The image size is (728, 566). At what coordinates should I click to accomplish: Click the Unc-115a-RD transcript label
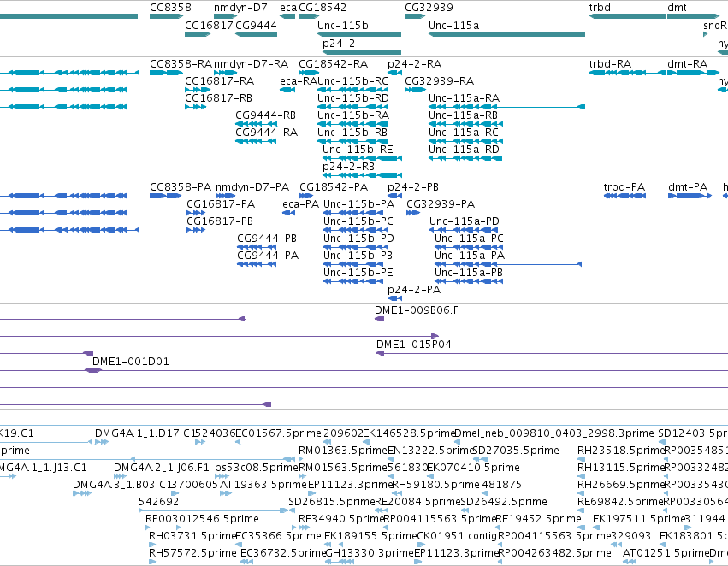click(464, 150)
